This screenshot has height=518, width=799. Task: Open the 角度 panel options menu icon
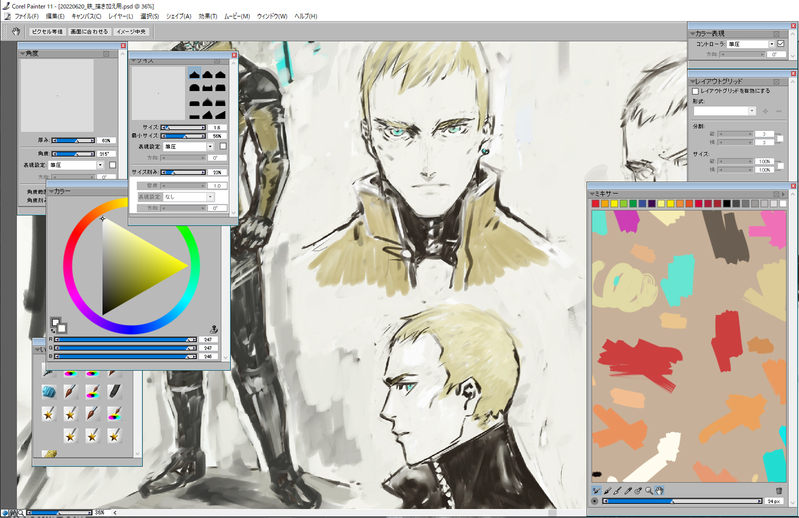coord(106,53)
